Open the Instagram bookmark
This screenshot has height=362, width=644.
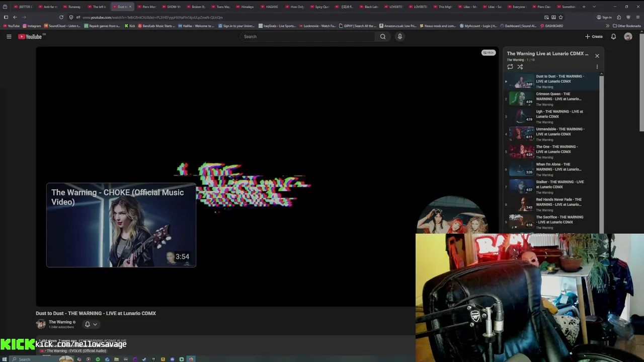click(x=32, y=26)
